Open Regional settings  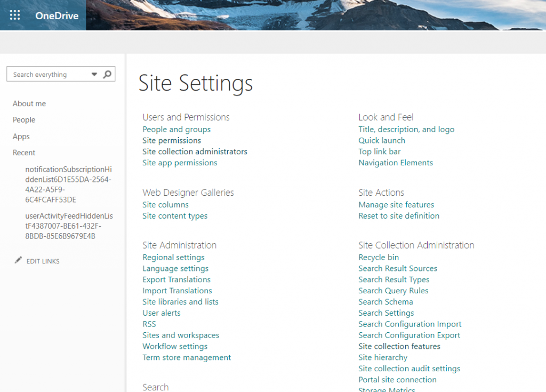point(173,257)
